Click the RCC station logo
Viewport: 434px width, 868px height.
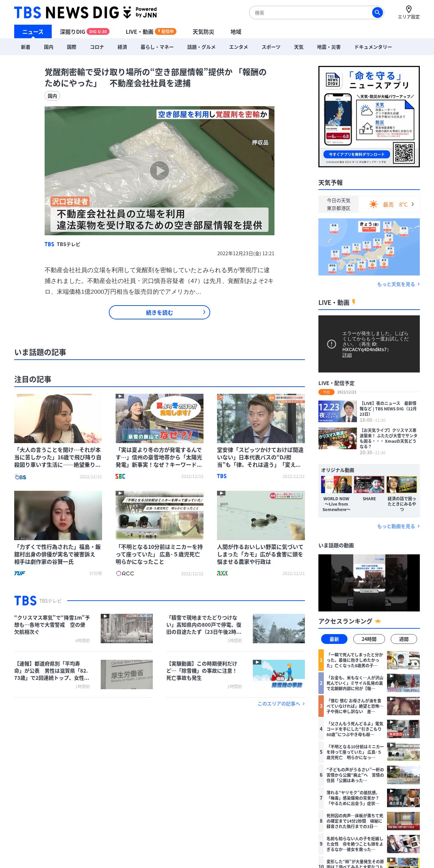tap(125, 573)
